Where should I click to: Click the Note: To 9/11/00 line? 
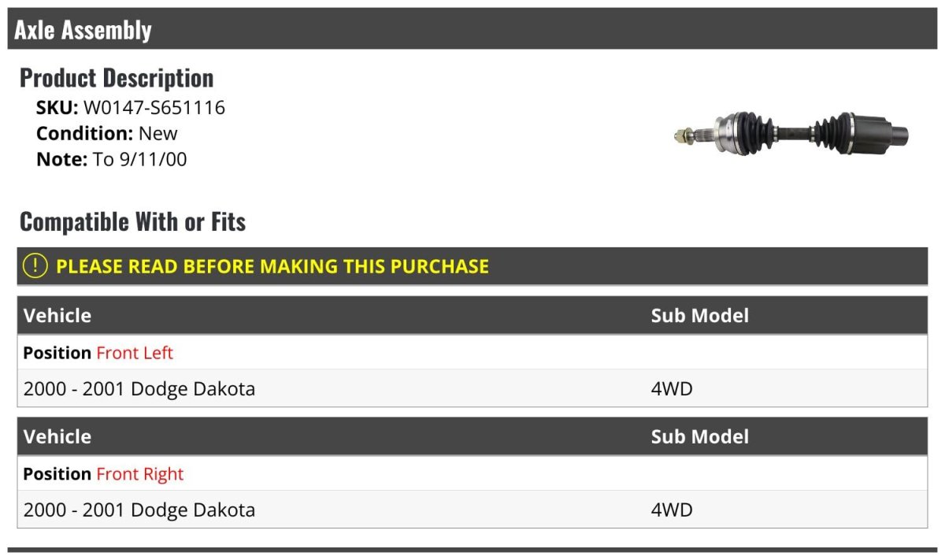112,159
